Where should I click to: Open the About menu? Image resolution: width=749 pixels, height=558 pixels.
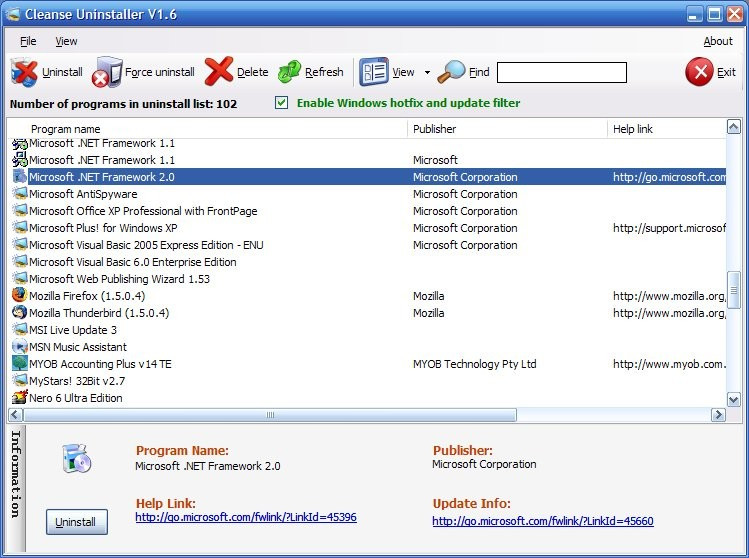[717, 42]
